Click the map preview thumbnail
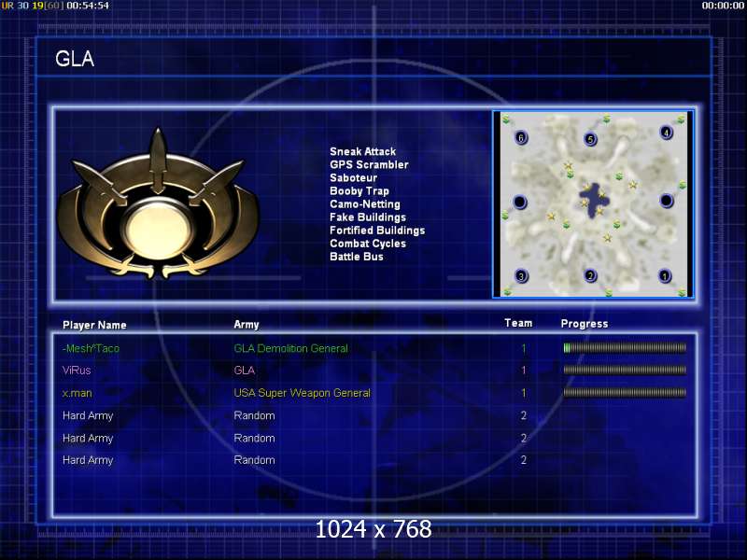This screenshot has height=560, width=747. pyautogui.click(x=593, y=204)
